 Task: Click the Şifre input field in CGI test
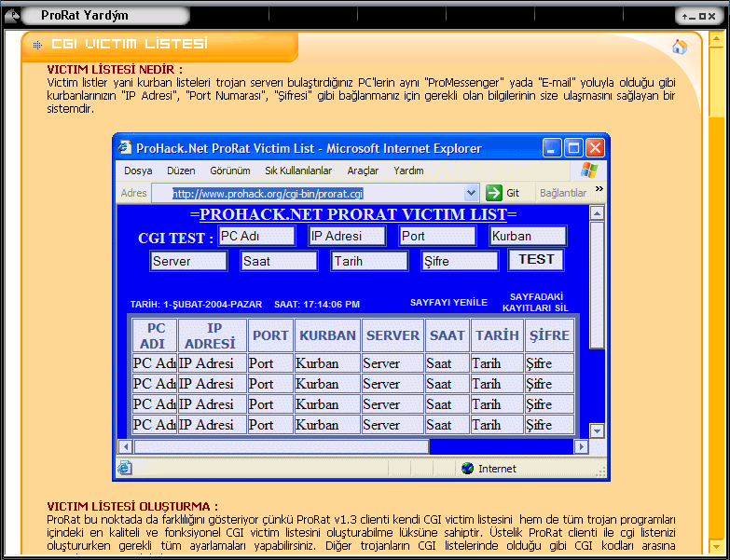(x=460, y=262)
